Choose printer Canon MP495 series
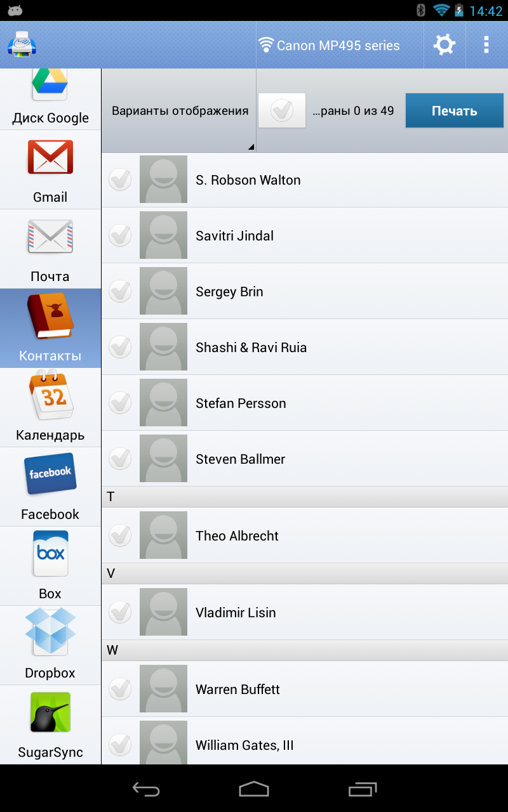 (329, 46)
